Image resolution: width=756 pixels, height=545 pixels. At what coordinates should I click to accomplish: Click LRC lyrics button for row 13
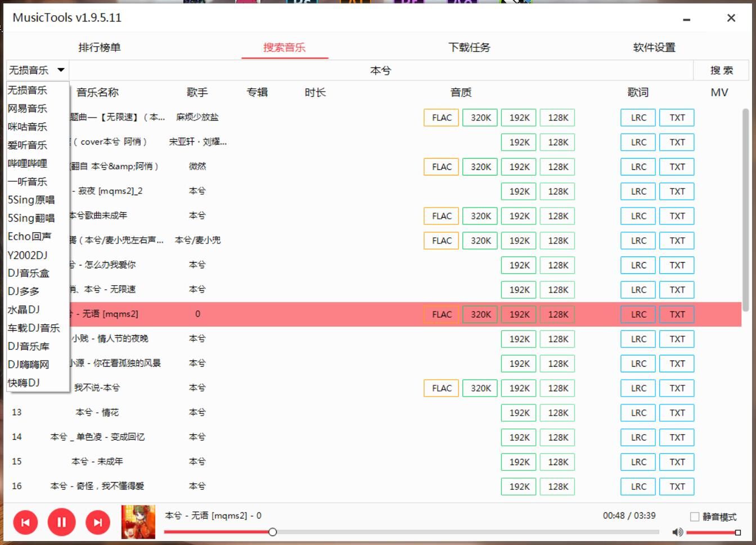[638, 413]
